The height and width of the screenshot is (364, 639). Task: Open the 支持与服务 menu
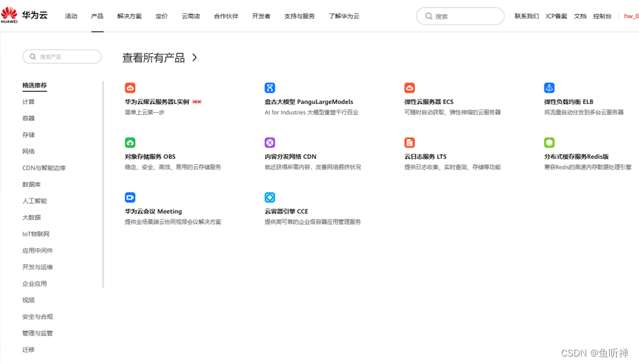[x=300, y=16]
